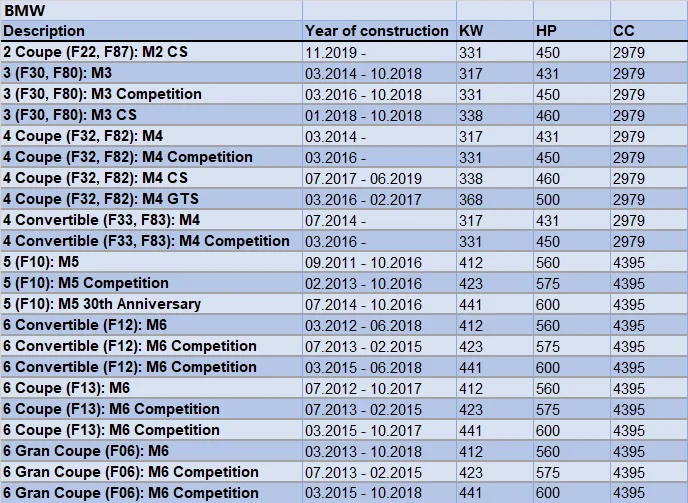
Task: Select CC value 2979 in M2 CS row
Action: pos(649,52)
